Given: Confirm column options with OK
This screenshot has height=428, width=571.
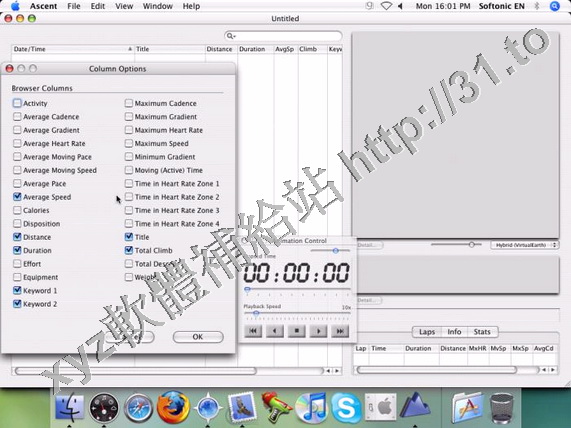Looking at the screenshot, I should 198,337.
